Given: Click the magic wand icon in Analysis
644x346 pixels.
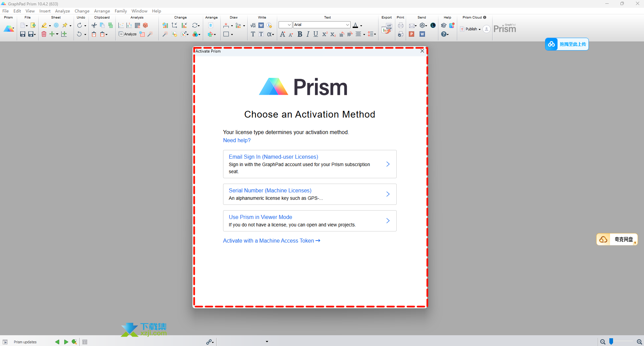Looking at the screenshot, I should (x=150, y=34).
